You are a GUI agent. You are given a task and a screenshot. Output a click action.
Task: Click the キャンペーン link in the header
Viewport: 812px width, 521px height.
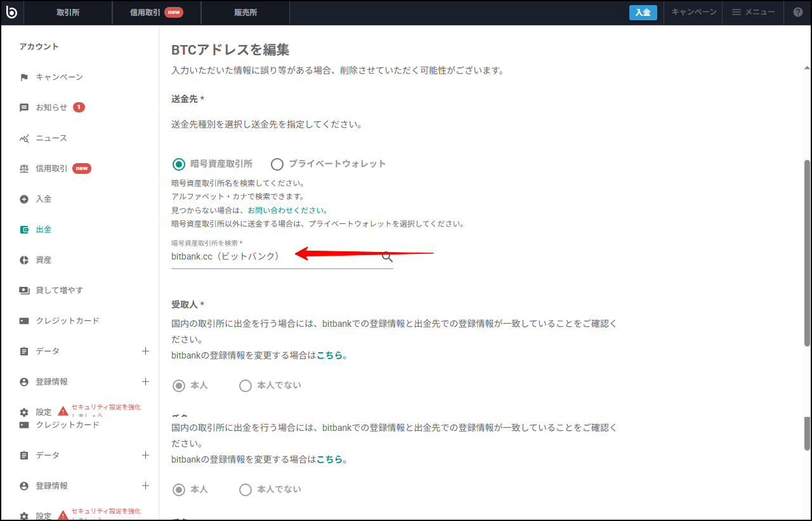(694, 12)
